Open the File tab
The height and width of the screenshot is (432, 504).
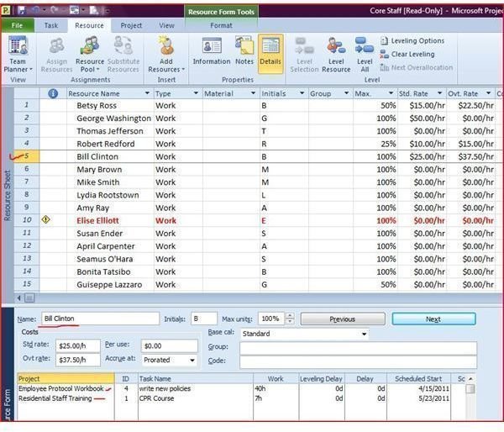point(18,25)
